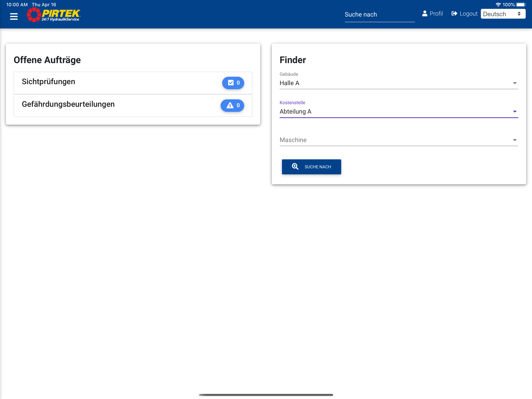Click the Gebäude field label
The image size is (532, 399).
[289, 74]
